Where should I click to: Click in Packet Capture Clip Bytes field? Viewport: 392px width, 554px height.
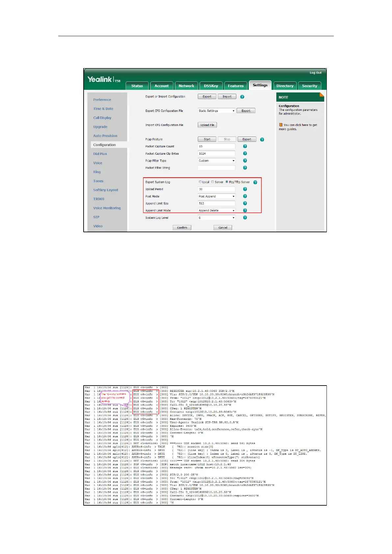click(217, 154)
